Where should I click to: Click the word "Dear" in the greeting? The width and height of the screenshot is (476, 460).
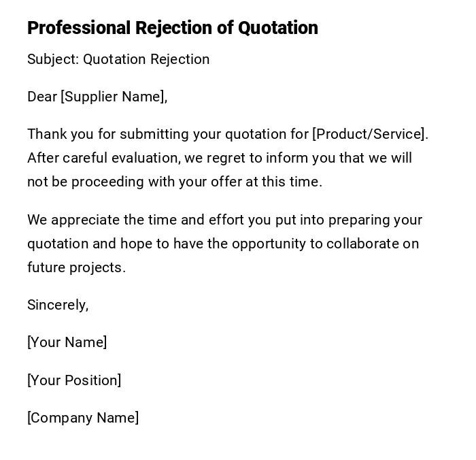click(x=42, y=97)
